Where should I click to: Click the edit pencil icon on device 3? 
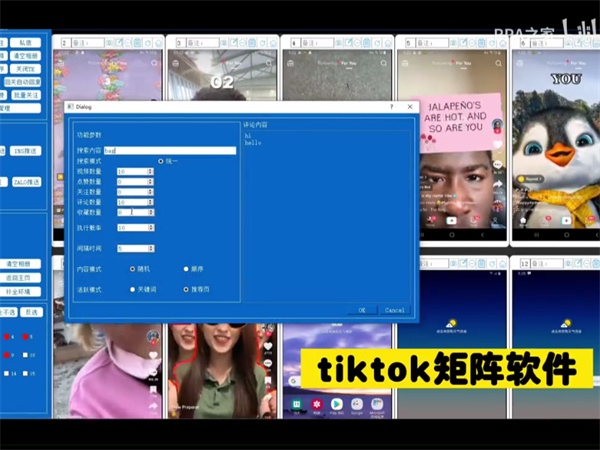(x=233, y=42)
